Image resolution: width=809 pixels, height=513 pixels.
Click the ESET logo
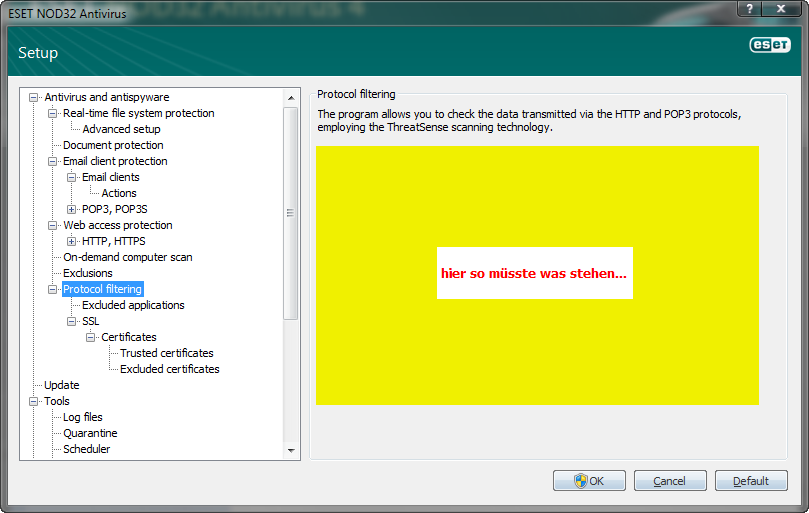point(770,45)
